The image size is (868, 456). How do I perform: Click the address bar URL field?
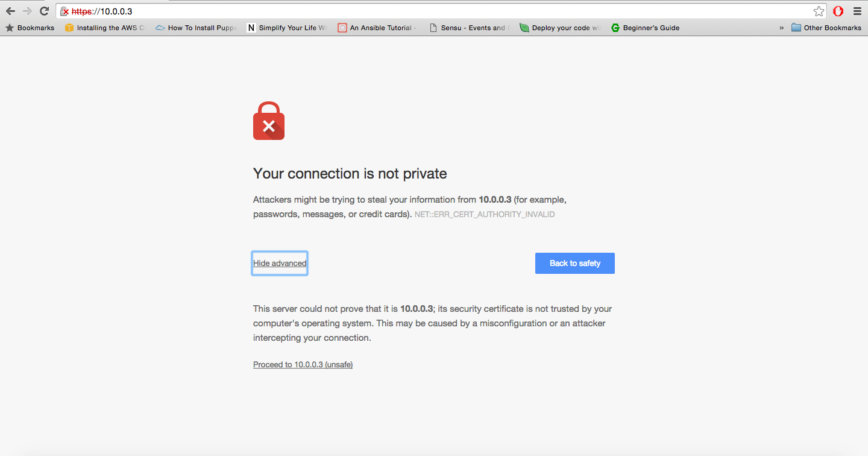coord(422,11)
